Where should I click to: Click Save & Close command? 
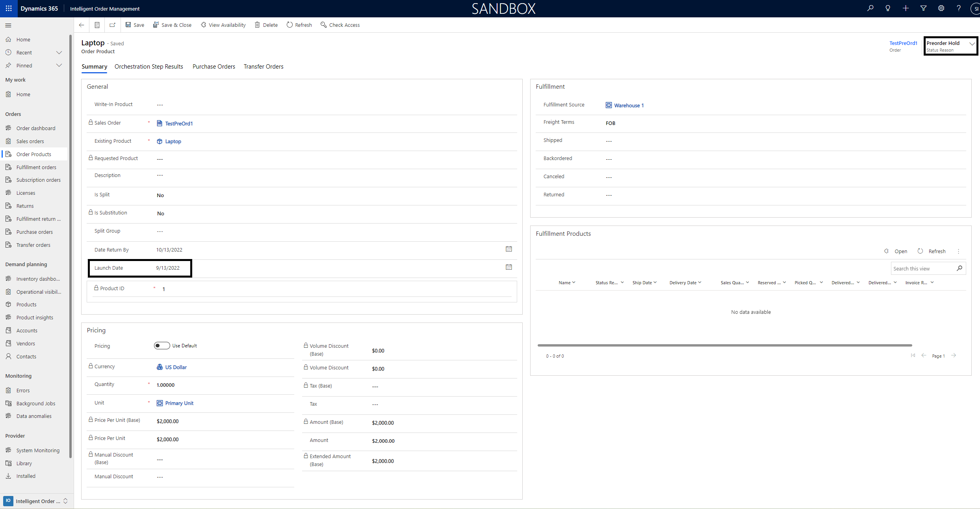[173, 25]
